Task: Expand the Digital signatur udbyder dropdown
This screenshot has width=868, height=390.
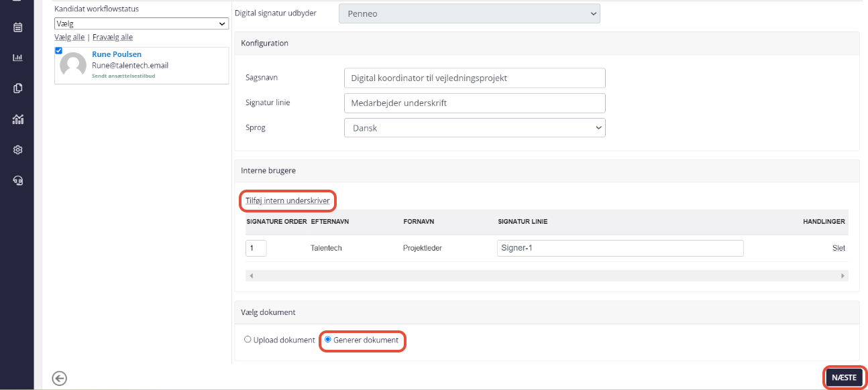Action: [469, 13]
